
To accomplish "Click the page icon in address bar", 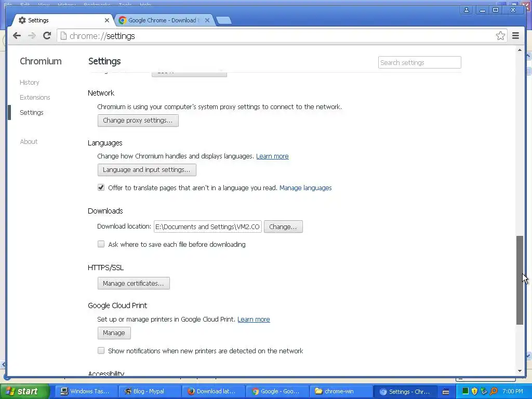I will click(63, 36).
